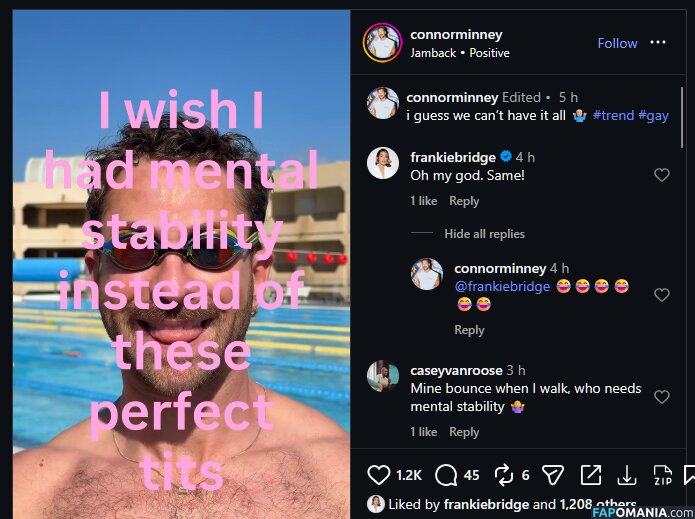Viewport: 695px width, 519px height.
Task: Open the #gay hashtag link
Action: [x=654, y=115]
